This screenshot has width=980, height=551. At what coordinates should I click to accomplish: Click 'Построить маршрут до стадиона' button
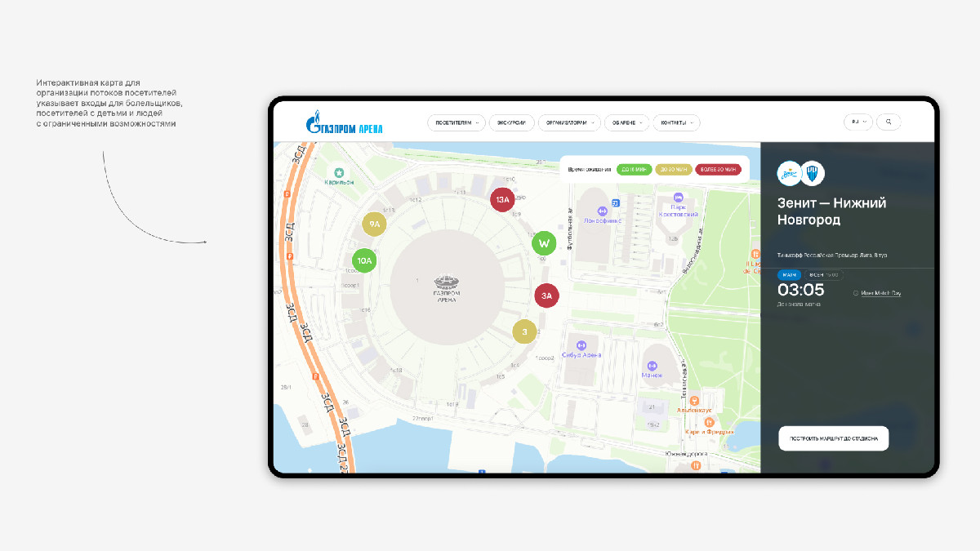(x=833, y=438)
